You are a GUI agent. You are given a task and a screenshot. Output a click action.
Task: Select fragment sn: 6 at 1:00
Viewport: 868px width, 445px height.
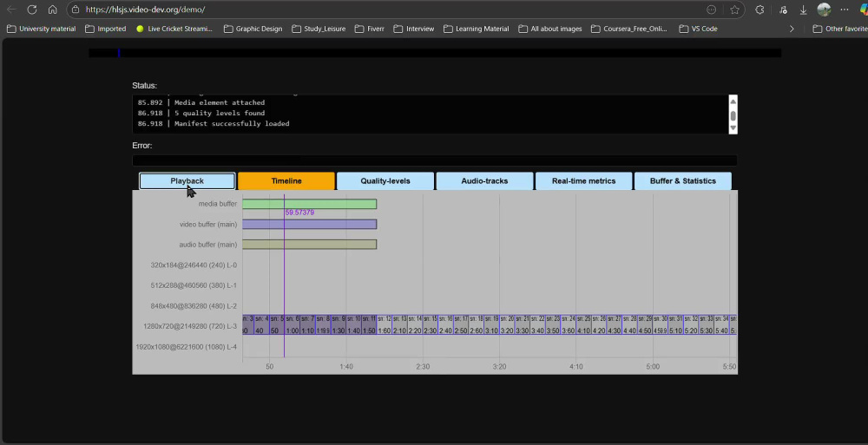coord(293,325)
